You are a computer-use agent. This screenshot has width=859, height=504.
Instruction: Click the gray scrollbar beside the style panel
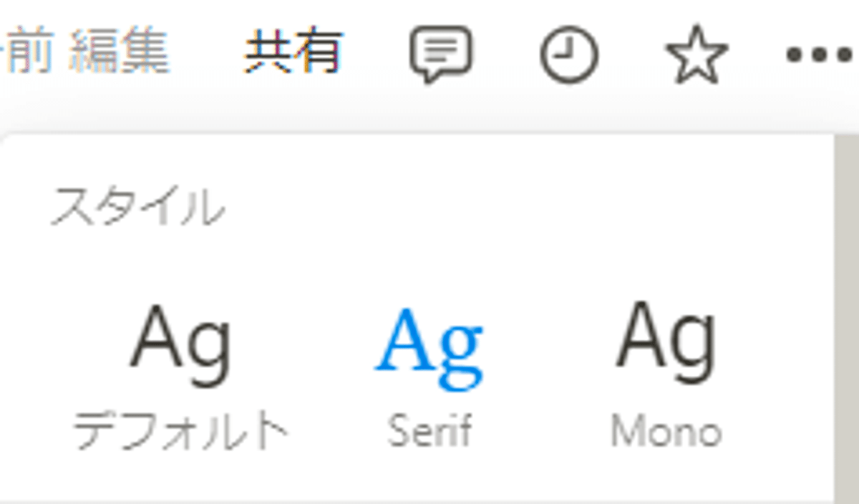847,319
